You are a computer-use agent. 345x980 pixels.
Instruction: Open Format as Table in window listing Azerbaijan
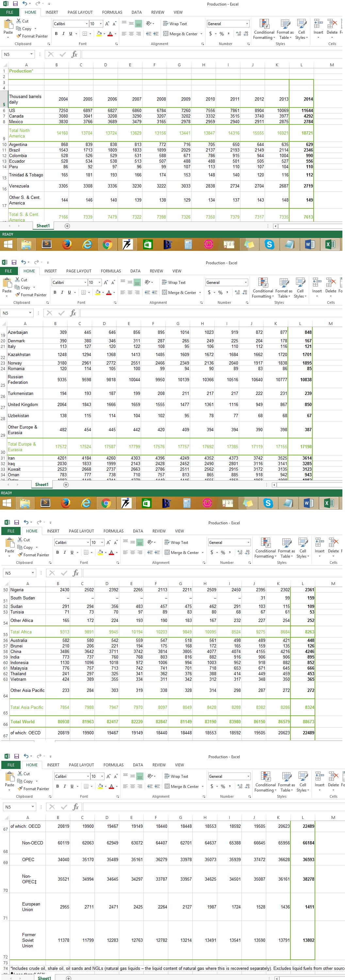point(284,288)
